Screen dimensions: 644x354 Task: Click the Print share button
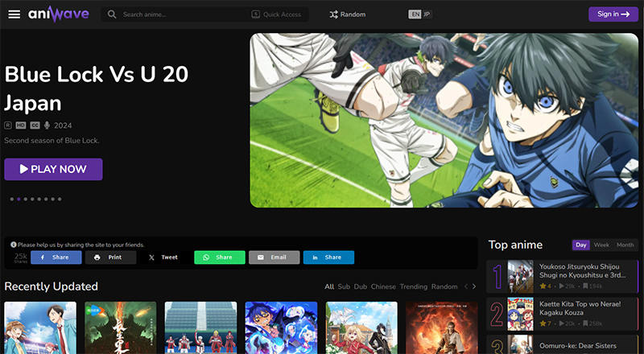coord(110,257)
